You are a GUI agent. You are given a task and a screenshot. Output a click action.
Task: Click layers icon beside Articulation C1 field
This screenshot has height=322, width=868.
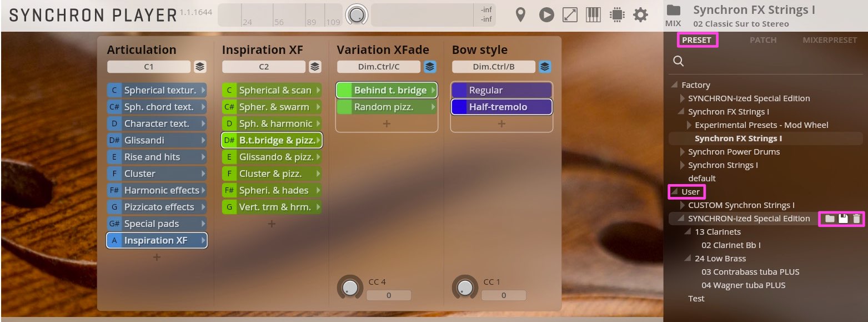click(x=200, y=67)
